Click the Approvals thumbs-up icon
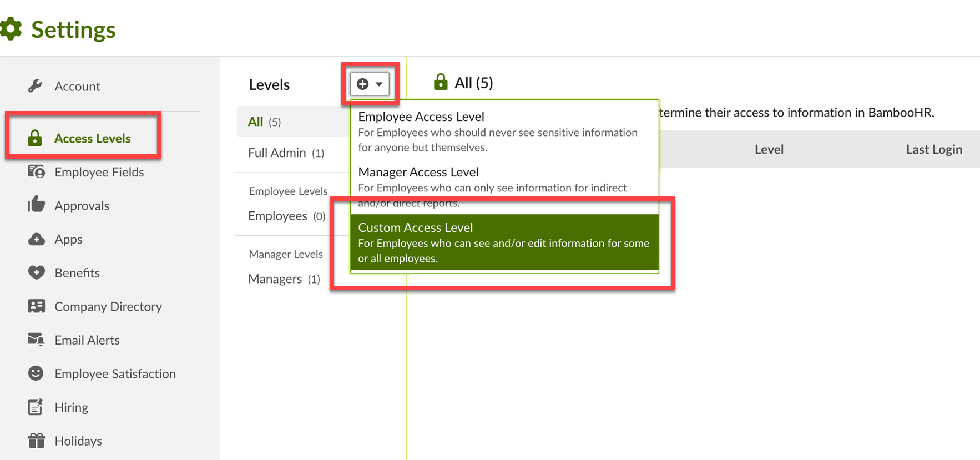 pyautogui.click(x=36, y=204)
